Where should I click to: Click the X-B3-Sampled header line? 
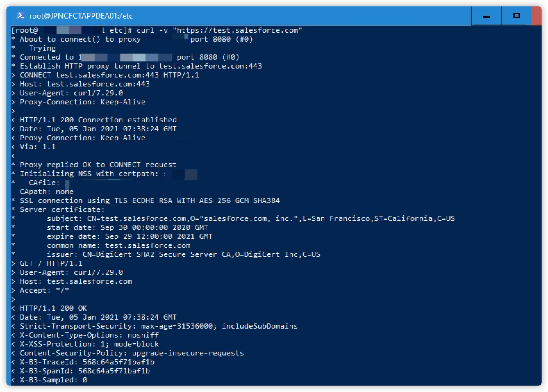pos(53,380)
